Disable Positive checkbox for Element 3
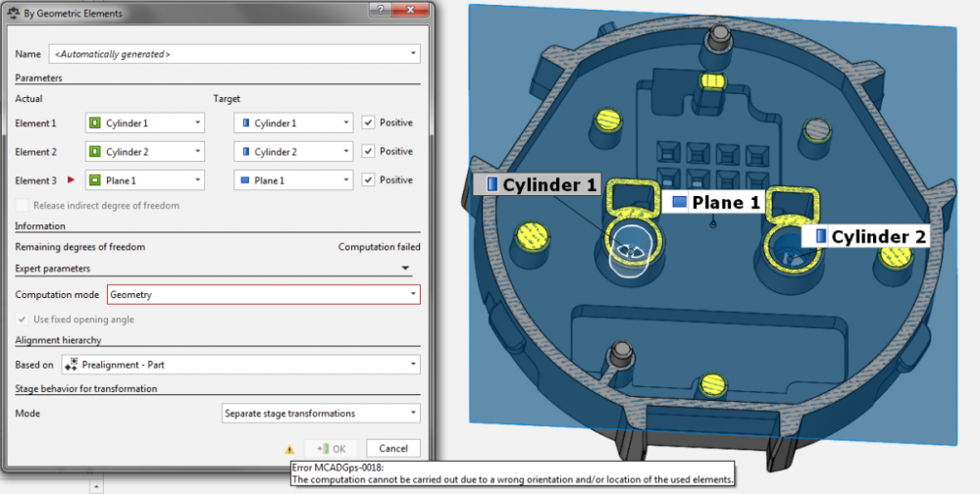The height and width of the screenshot is (494, 980). [x=368, y=180]
